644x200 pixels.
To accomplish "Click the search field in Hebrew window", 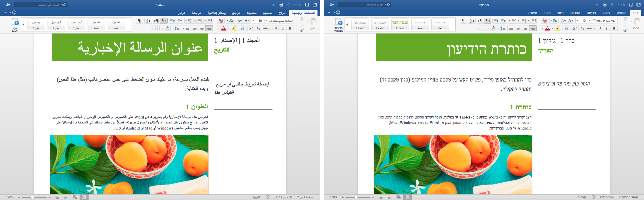I will [x=364, y=5].
